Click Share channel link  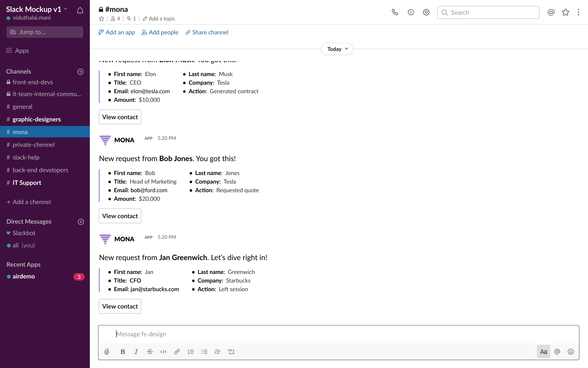coord(207,32)
